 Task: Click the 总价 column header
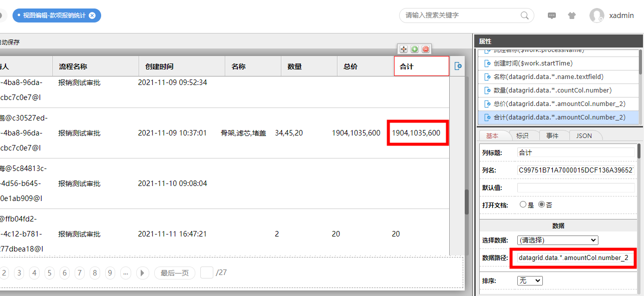[366, 66]
